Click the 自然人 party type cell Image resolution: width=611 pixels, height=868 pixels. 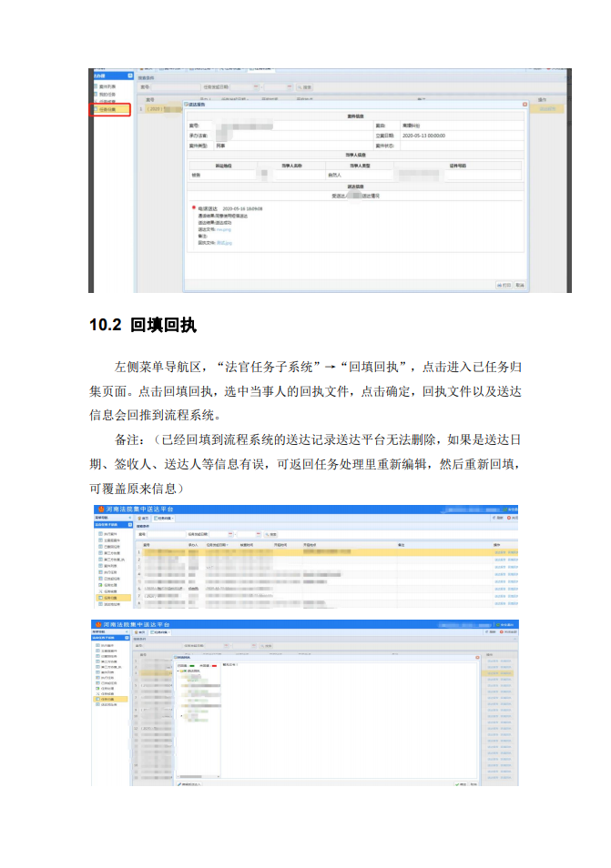334,175
